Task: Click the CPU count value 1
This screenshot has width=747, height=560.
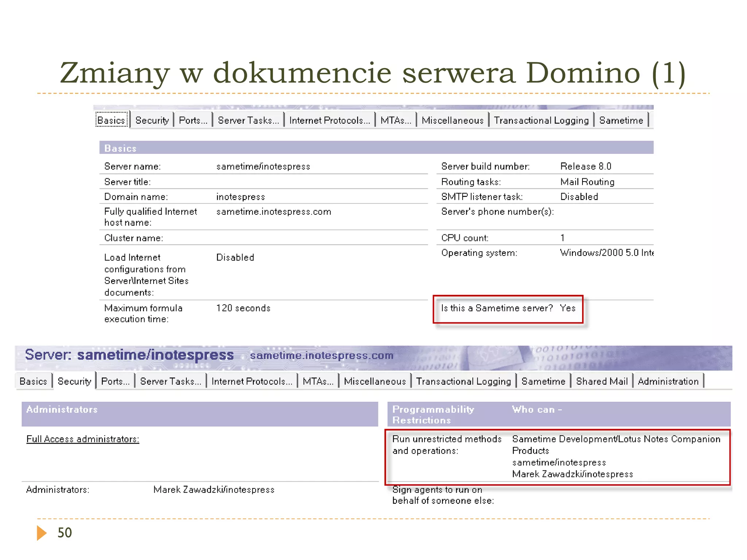Action: tap(562, 238)
